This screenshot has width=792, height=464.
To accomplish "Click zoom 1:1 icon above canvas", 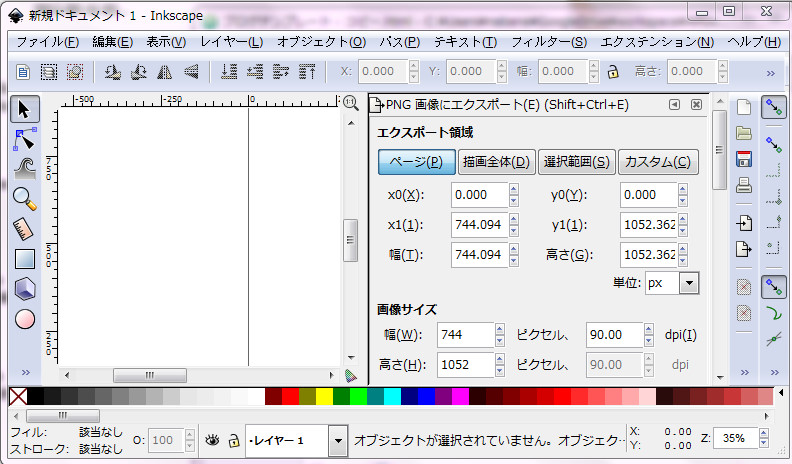I will [351, 104].
